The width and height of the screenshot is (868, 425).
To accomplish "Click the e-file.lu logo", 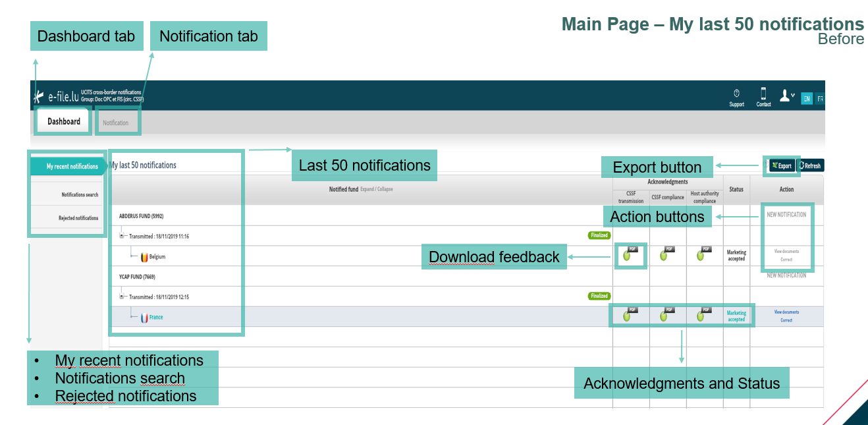I will (56, 97).
